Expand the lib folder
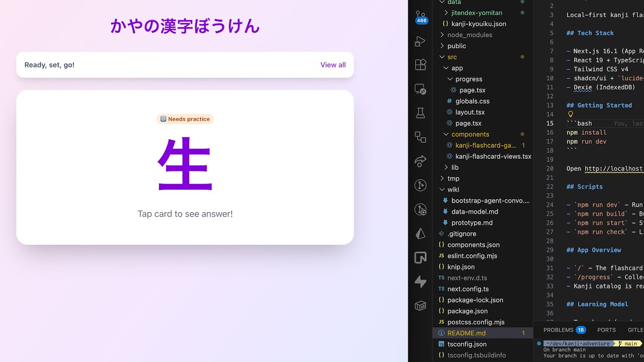Viewport: 644px width, 362px height. (446, 167)
